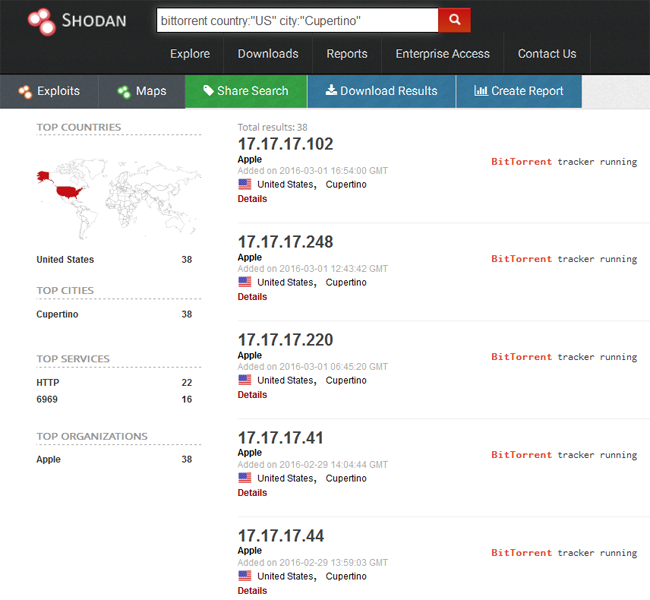Viewport: 650px width, 600px height.
Task: Filter by HTTP in Top Services
Action: tap(48, 382)
